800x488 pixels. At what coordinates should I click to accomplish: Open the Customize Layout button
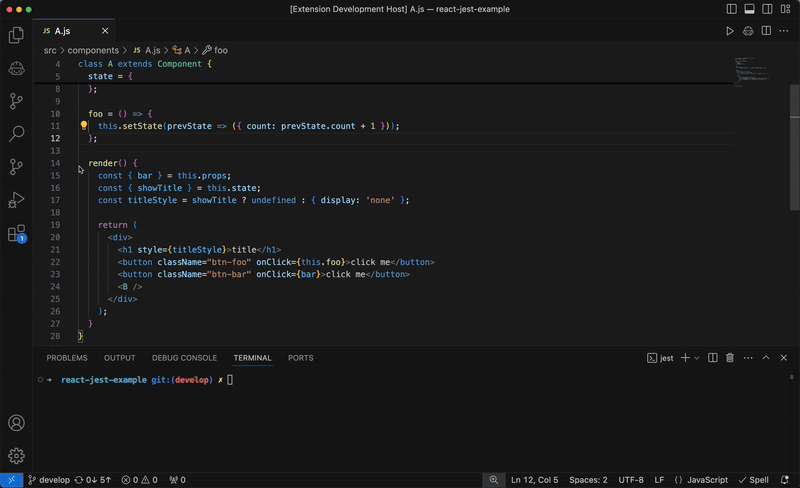[785, 9]
